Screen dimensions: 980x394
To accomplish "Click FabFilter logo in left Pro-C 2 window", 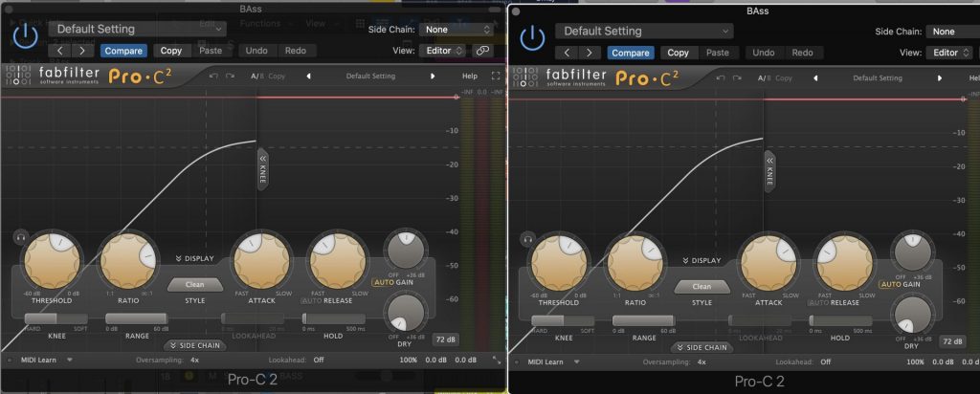I will click(x=53, y=76).
